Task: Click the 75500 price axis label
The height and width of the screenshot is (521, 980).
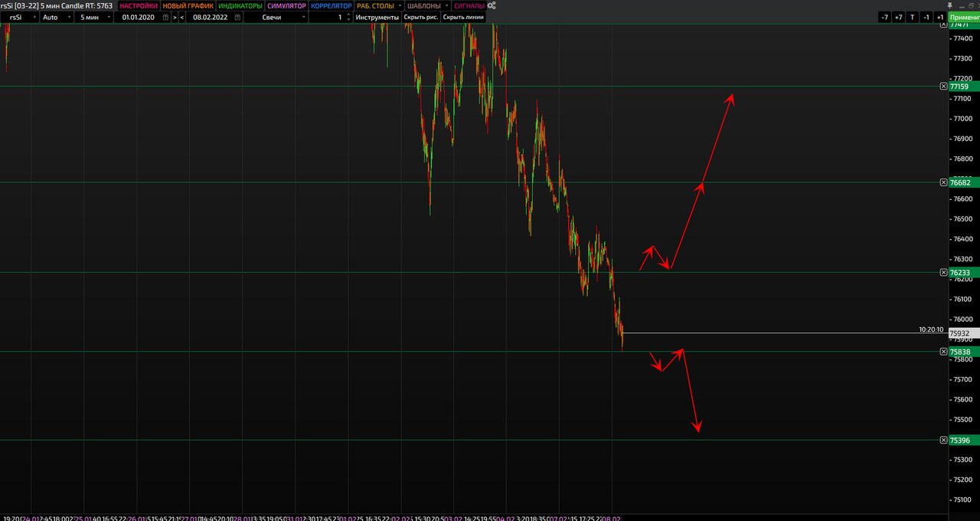Action: [x=962, y=420]
